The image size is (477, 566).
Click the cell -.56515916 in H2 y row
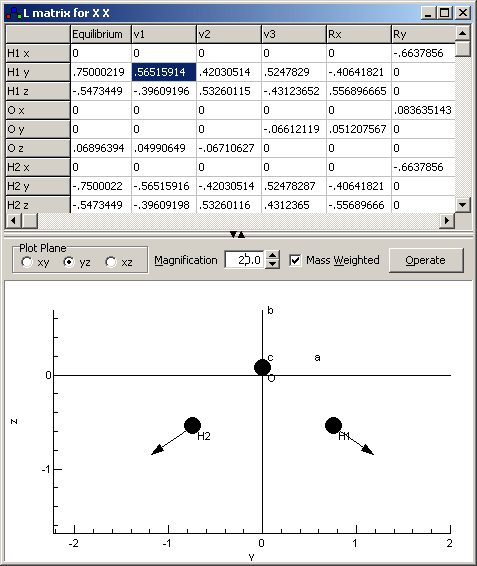[164, 186]
